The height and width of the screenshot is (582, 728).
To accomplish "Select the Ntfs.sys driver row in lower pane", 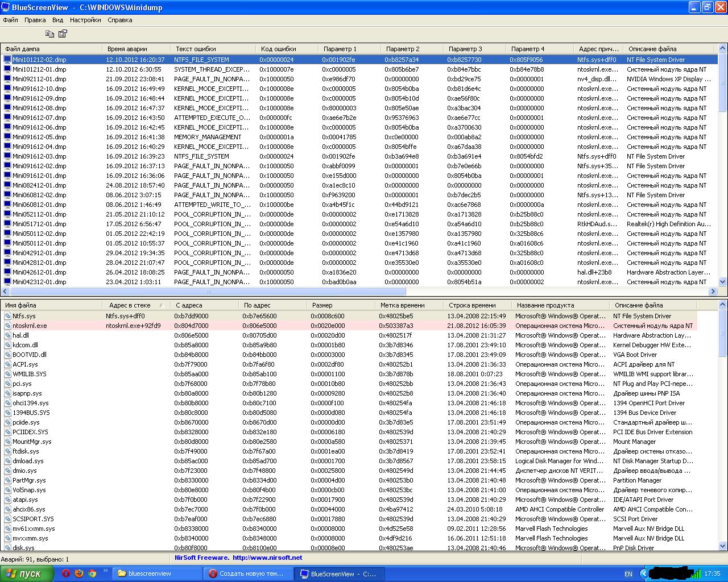I will click(x=349, y=316).
